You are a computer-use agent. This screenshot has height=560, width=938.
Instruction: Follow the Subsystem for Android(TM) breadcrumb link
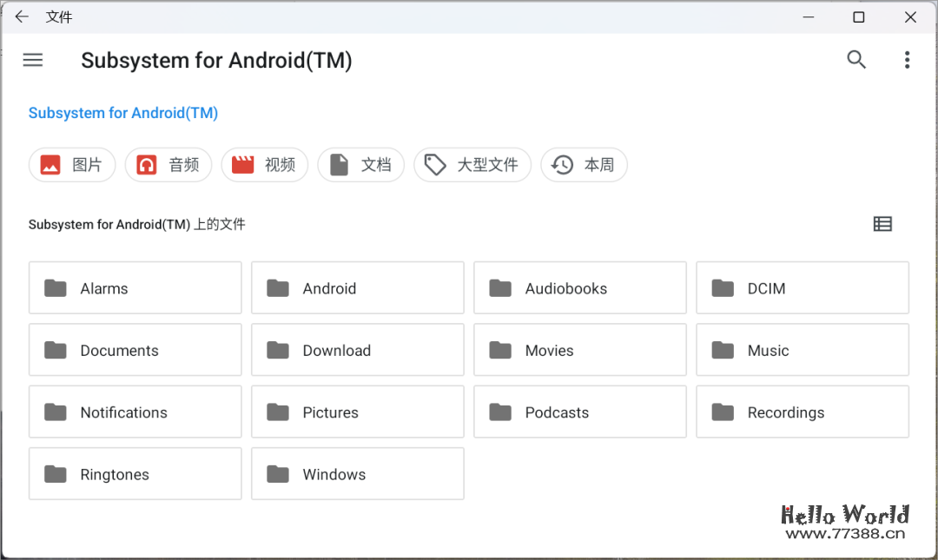122,113
